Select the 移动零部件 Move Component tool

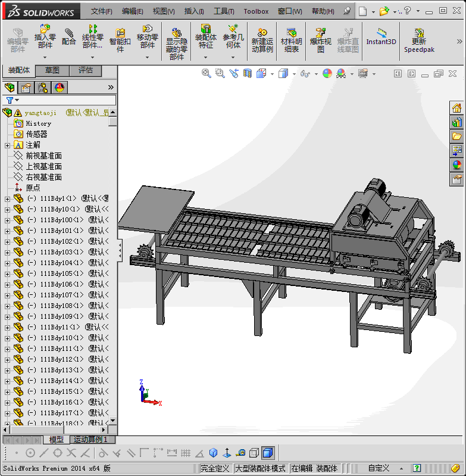148,36
